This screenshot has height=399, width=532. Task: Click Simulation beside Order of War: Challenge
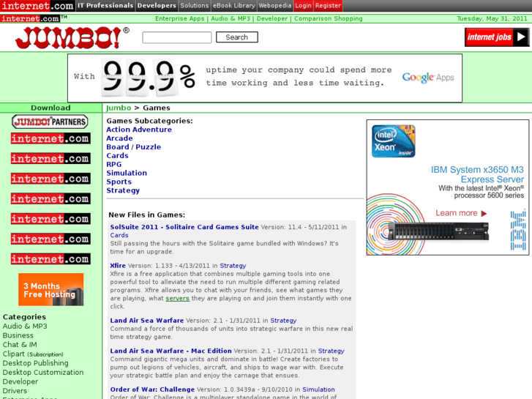pyautogui.click(x=318, y=389)
